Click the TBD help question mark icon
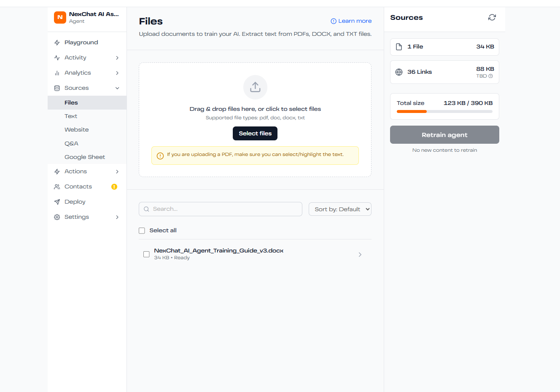This screenshot has height=392, width=560. pos(490,76)
